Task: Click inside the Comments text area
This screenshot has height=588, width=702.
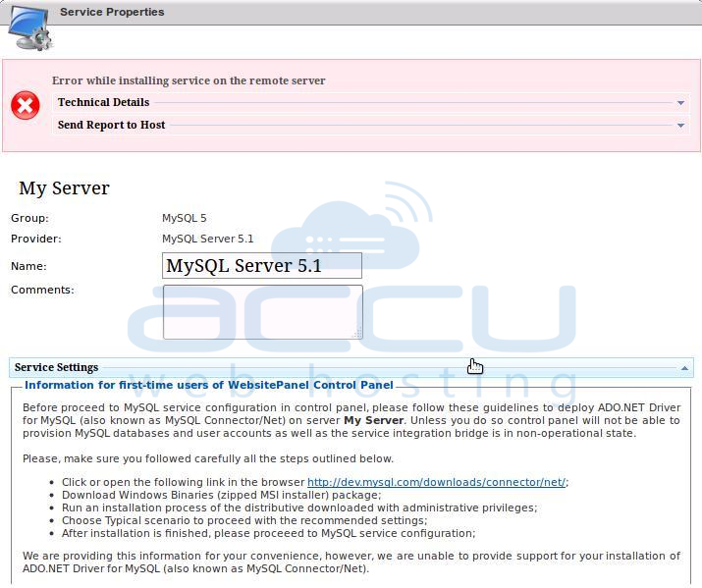Action: 263,312
